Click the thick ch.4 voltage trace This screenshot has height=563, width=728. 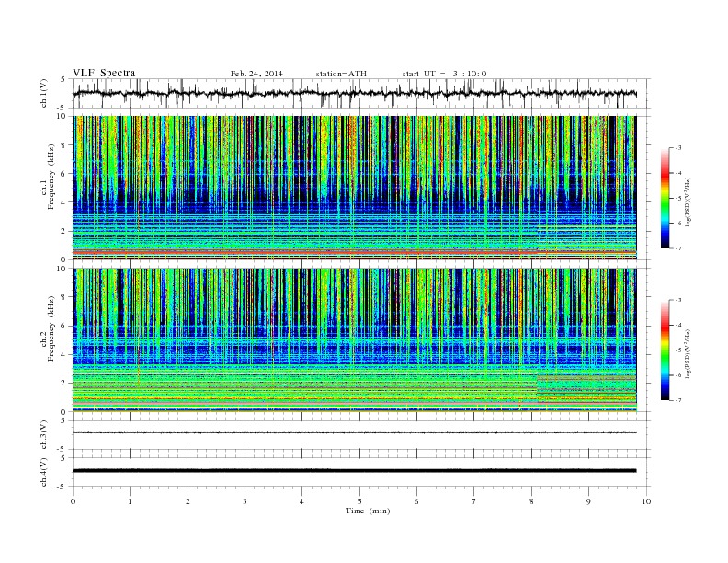pos(354,471)
